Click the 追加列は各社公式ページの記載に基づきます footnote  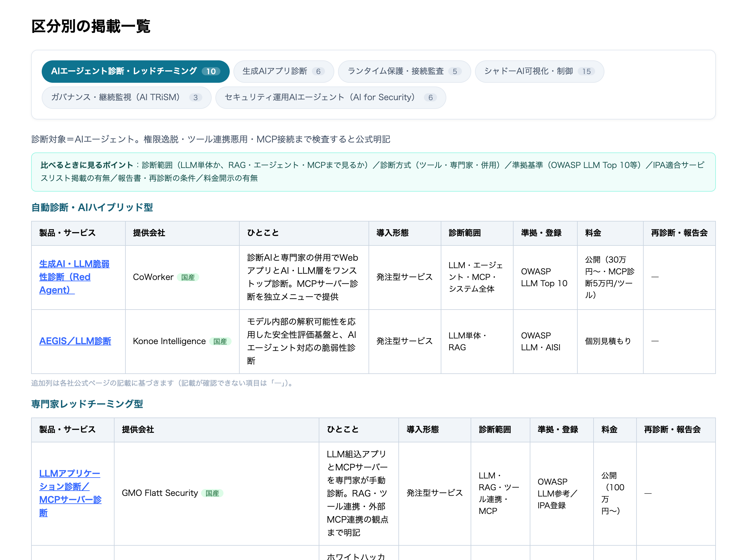click(163, 383)
